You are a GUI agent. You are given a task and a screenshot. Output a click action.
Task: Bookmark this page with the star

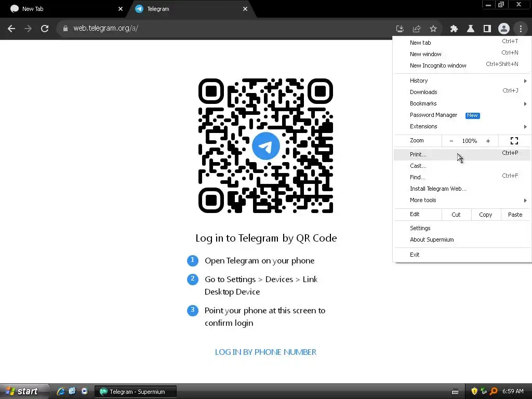coord(433,29)
